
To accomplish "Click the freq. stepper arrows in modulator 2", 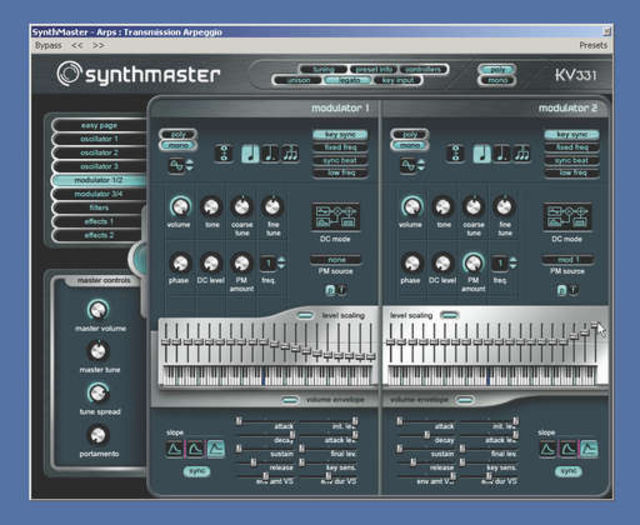I will pyautogui.click(x=513, y=263).
